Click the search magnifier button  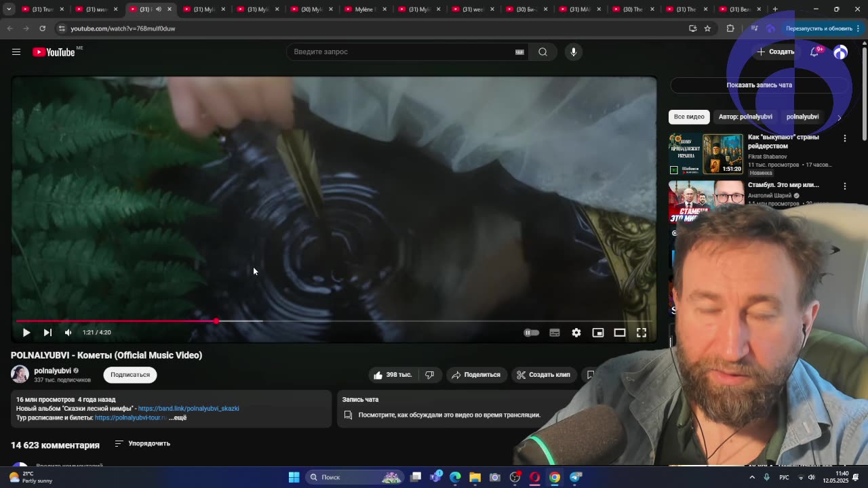pos(542,52)
